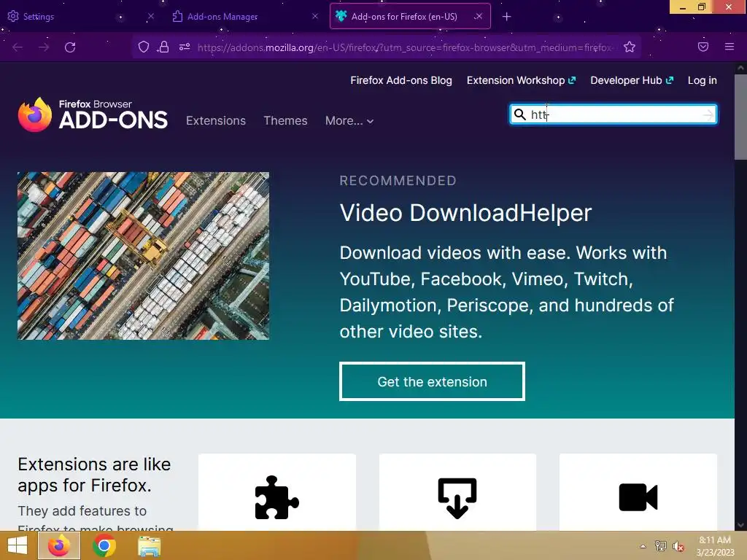
Task: Click the page vertical scrollbar thumb
Action: coord(740,117)
